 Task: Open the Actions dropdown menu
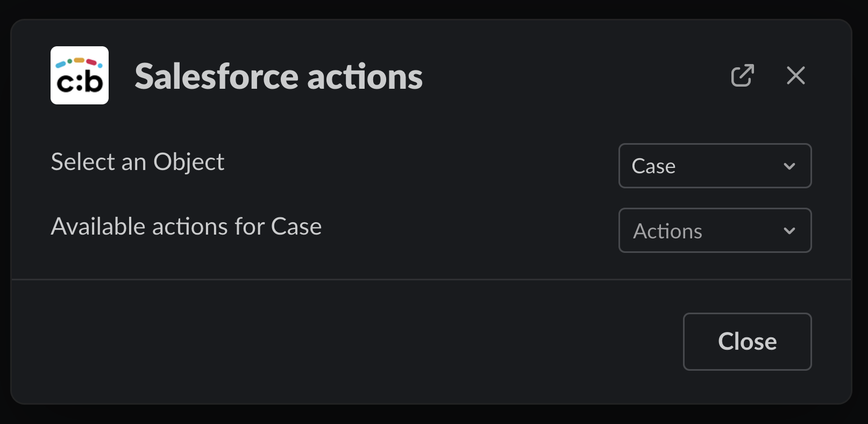[x=714, y=230]
